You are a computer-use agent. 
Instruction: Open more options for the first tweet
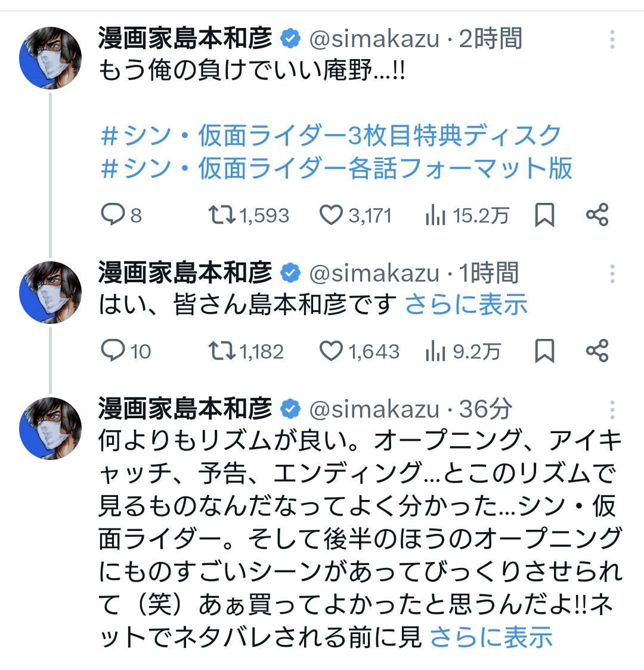pos(612,39)
